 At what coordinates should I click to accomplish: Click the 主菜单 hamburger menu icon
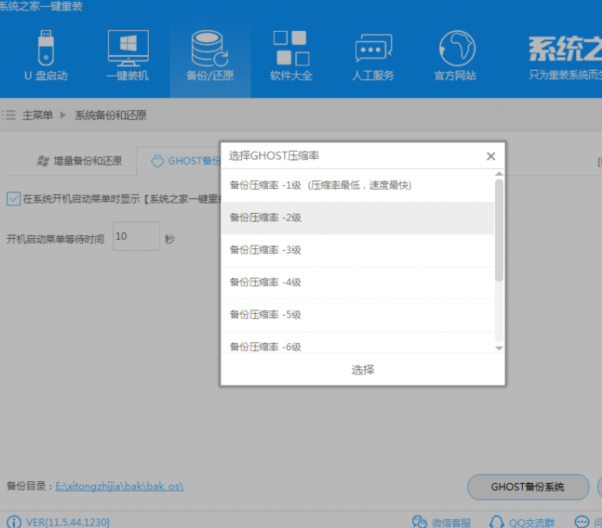(x=10, y=115)
